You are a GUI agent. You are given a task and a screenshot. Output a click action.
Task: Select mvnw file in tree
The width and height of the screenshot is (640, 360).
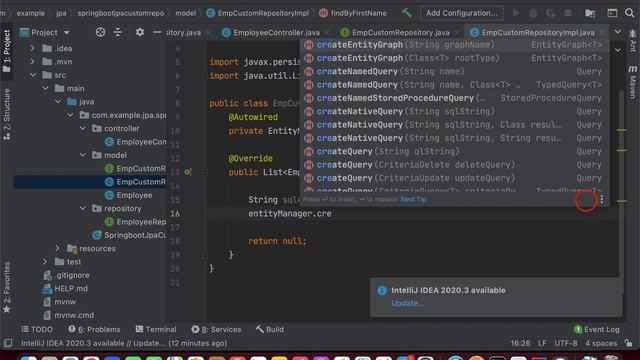click(60, 302)
